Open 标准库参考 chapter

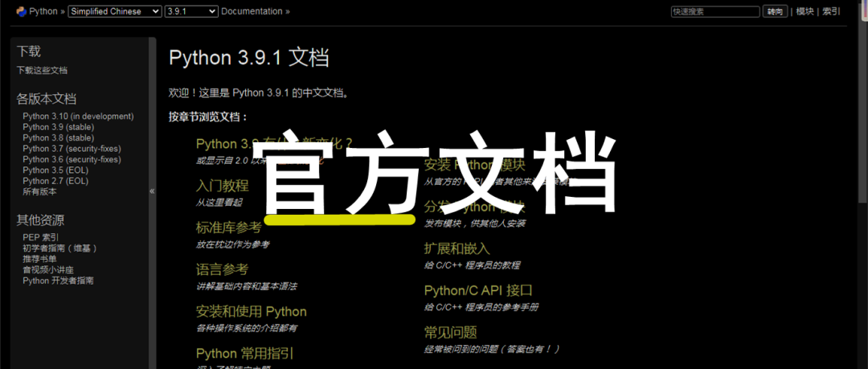coord(228,228)
